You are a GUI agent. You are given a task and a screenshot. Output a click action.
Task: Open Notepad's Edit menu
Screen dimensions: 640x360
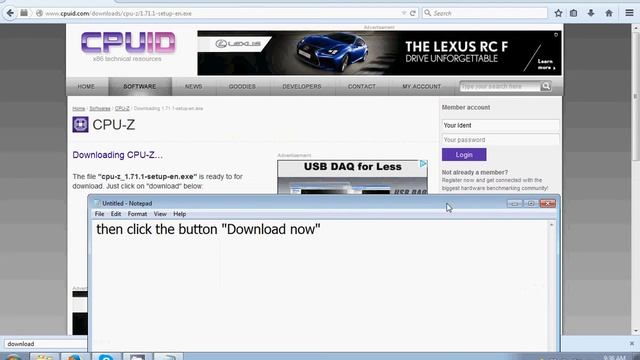[116, 214]
